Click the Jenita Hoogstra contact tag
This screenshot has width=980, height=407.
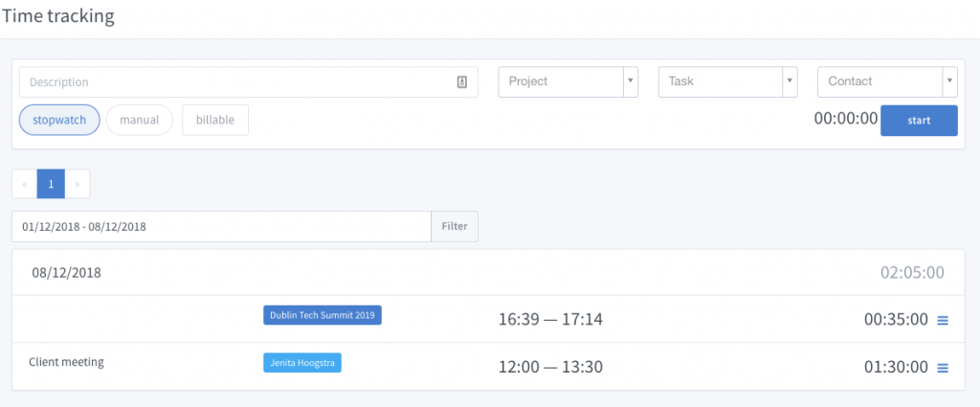[302, 363]
